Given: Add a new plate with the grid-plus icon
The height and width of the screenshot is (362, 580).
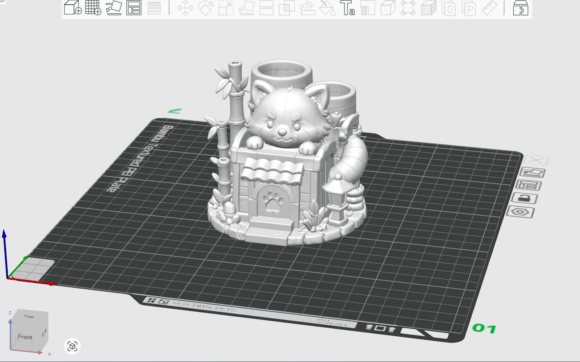Looking at the screenshot, I should (x=93, y=7).
